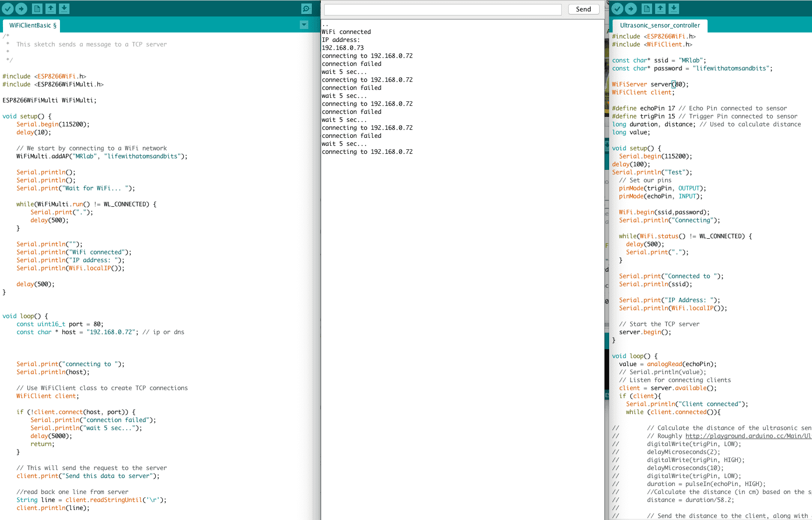Click 'while (client.connected()){' line

[x=673, y=412]
